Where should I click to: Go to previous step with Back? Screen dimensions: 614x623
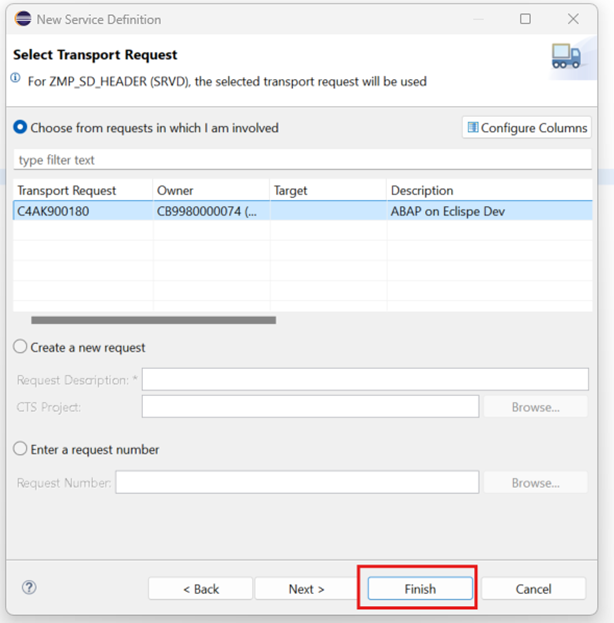(x=200, y=589)
